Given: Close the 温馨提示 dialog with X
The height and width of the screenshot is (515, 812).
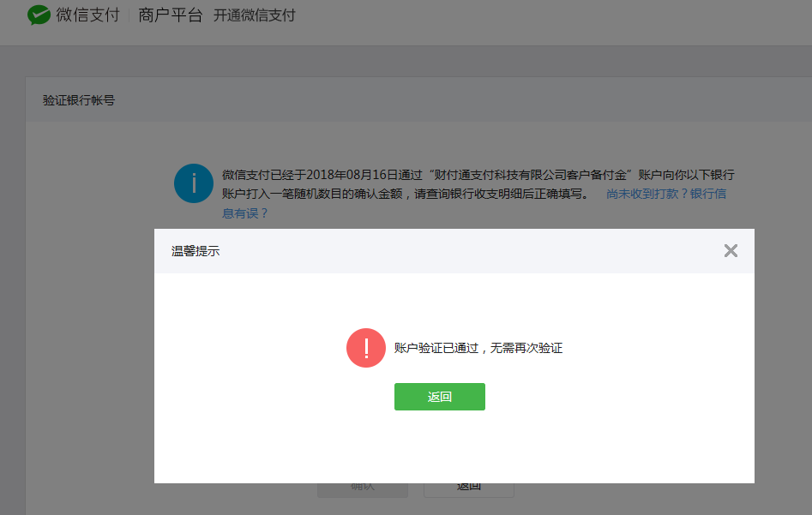Looking at the screenshot, I should pos(731,251).
